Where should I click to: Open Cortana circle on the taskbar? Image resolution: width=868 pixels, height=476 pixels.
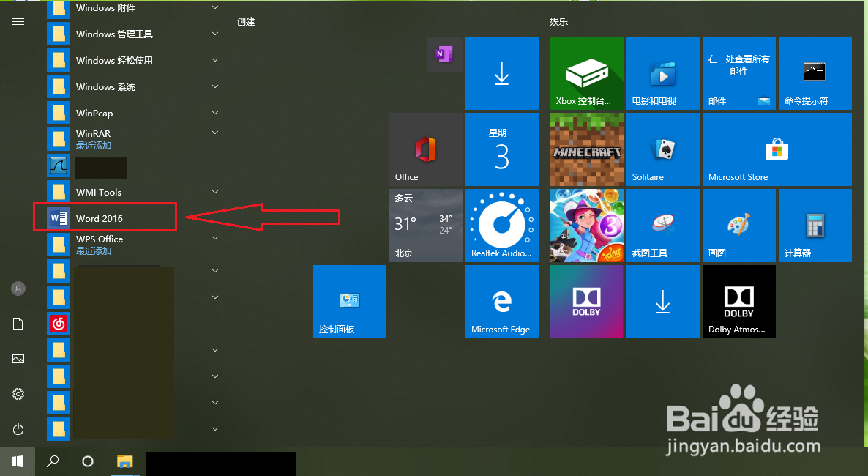click(x=88, y=461)
